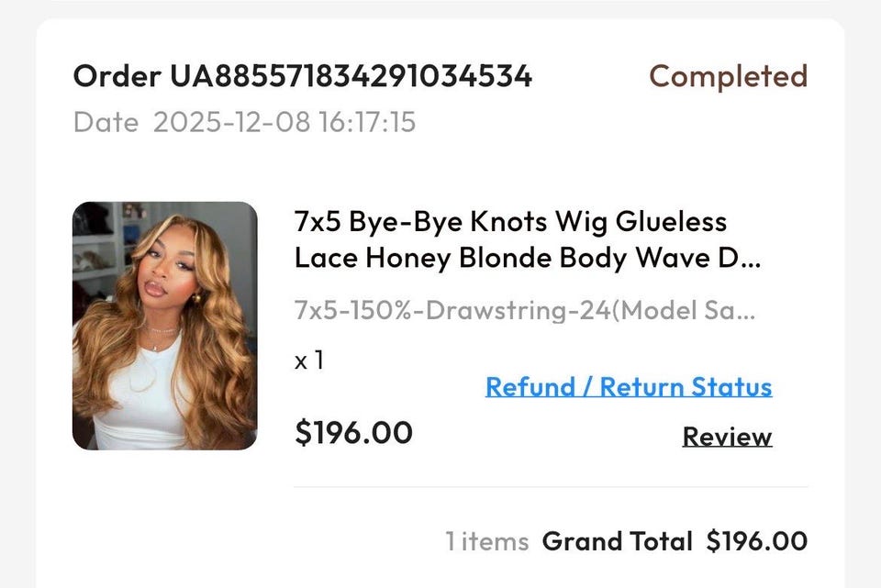
Task: Click the Grand Total label
Action: (617, 541)
